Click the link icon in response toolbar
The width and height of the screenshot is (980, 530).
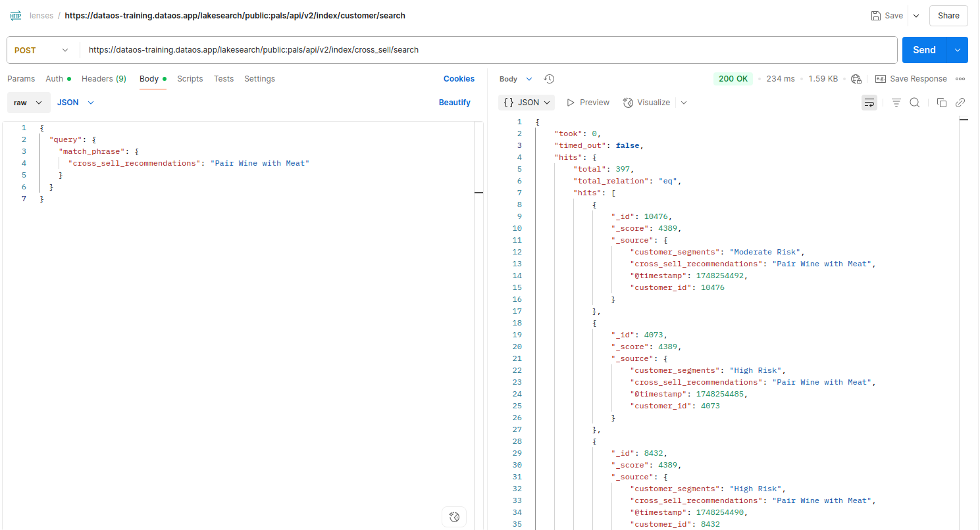coord(960,103)
